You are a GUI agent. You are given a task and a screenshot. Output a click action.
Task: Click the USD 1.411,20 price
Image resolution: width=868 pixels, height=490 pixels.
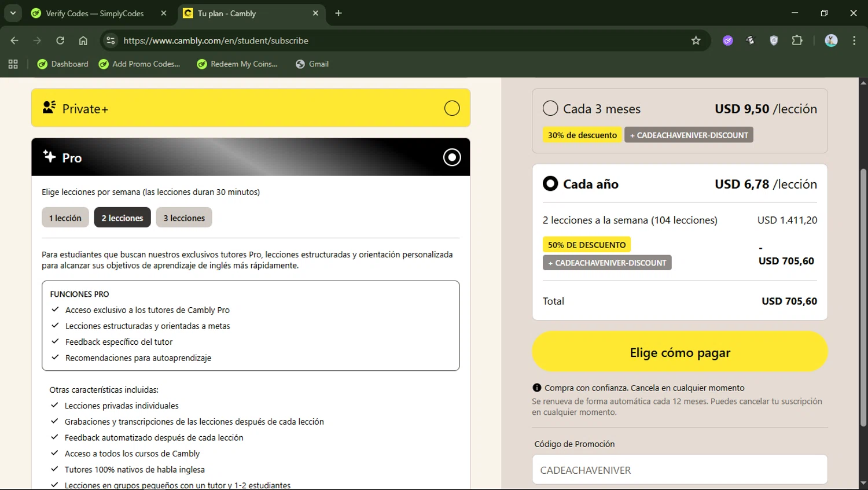point(787,220)
